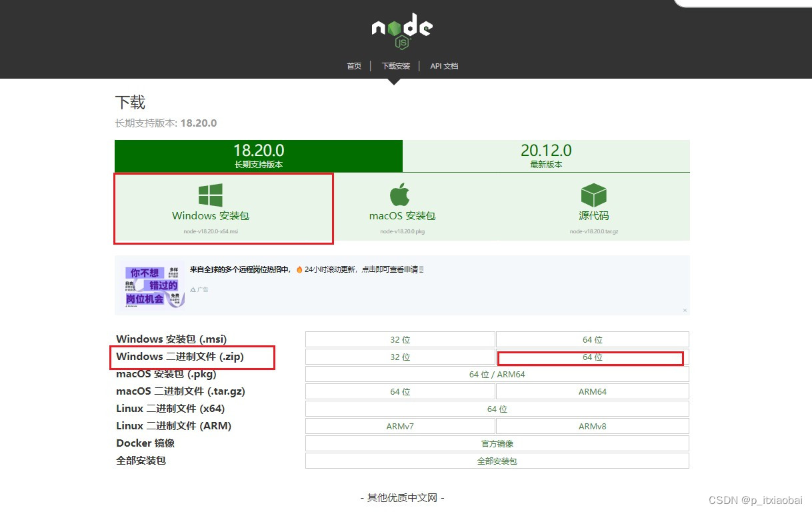Viewport: 812px width, 512px height.
Task: Click 64 位 for Linux 二进制文件 (x64)
Action: click(497, 409)
